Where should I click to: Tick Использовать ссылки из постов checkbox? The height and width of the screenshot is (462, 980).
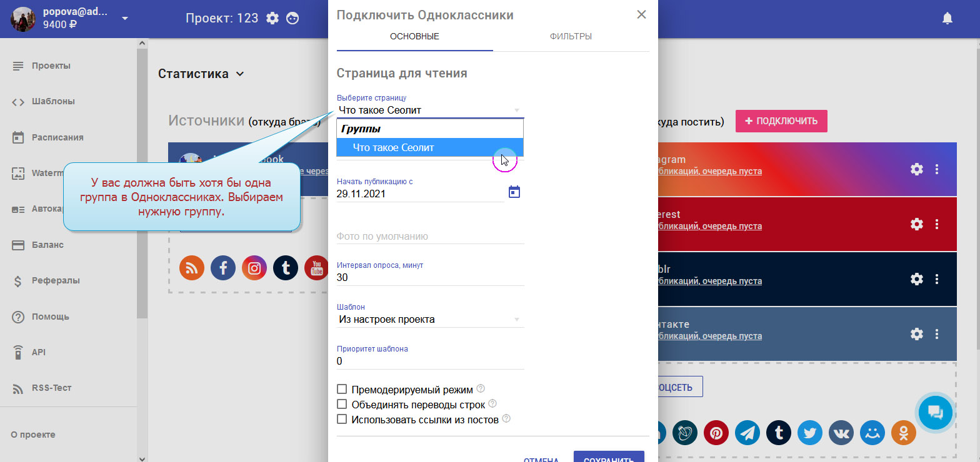342,420
